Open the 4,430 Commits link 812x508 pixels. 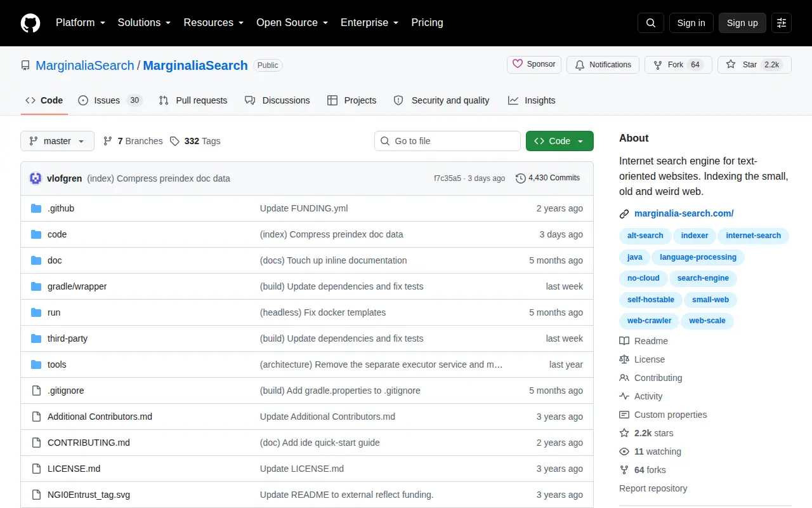(548, 178)
